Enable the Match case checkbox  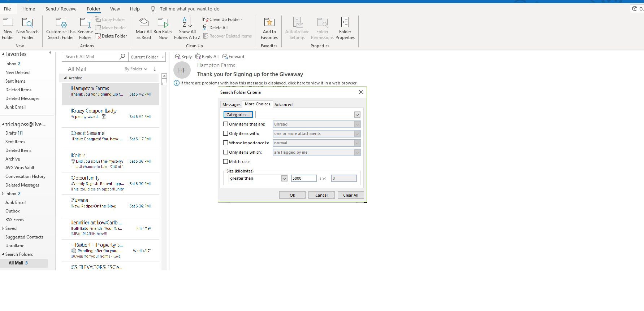pyautogui.click(x=226, y=161)
